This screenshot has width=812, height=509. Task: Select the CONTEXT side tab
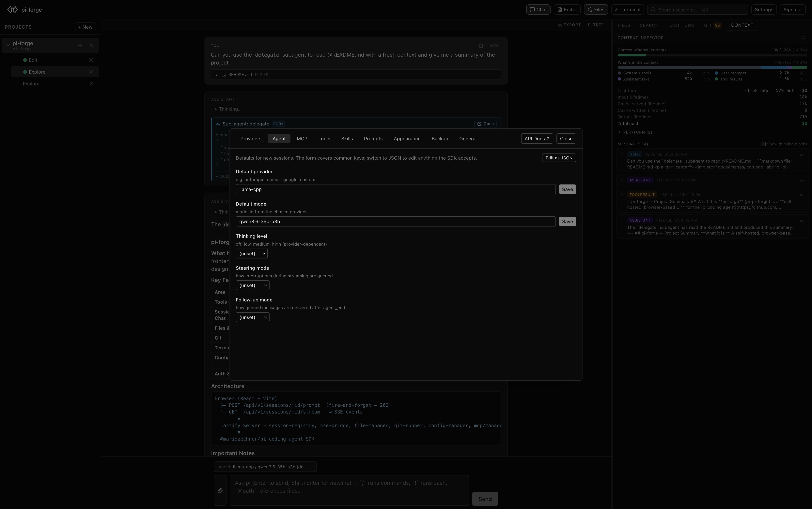point(742,25)
